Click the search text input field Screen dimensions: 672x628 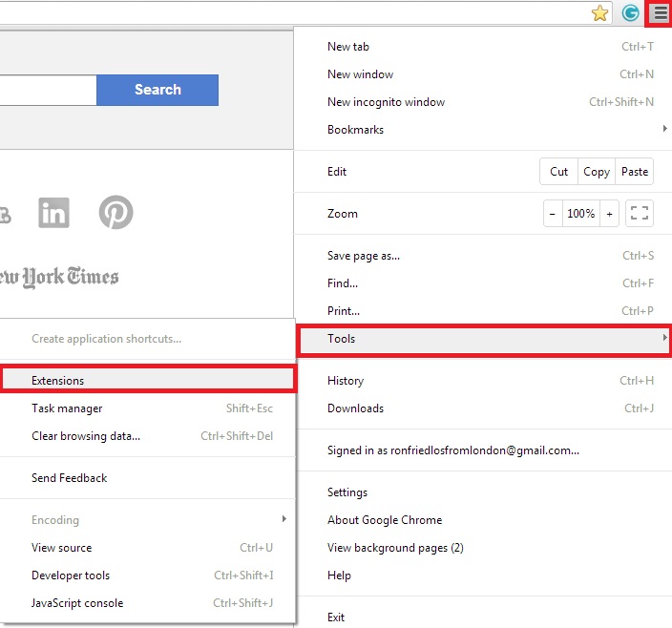(48, 90)
